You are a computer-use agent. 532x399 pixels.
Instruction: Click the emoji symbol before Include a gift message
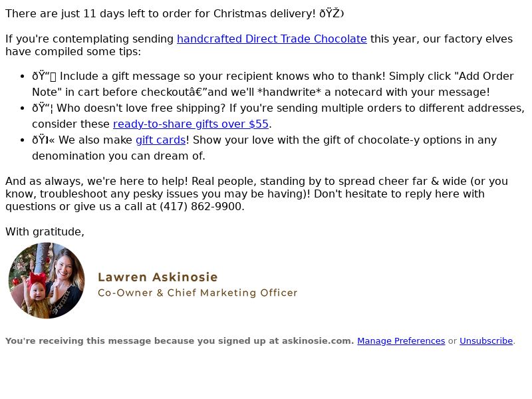(x=44, y=76)
